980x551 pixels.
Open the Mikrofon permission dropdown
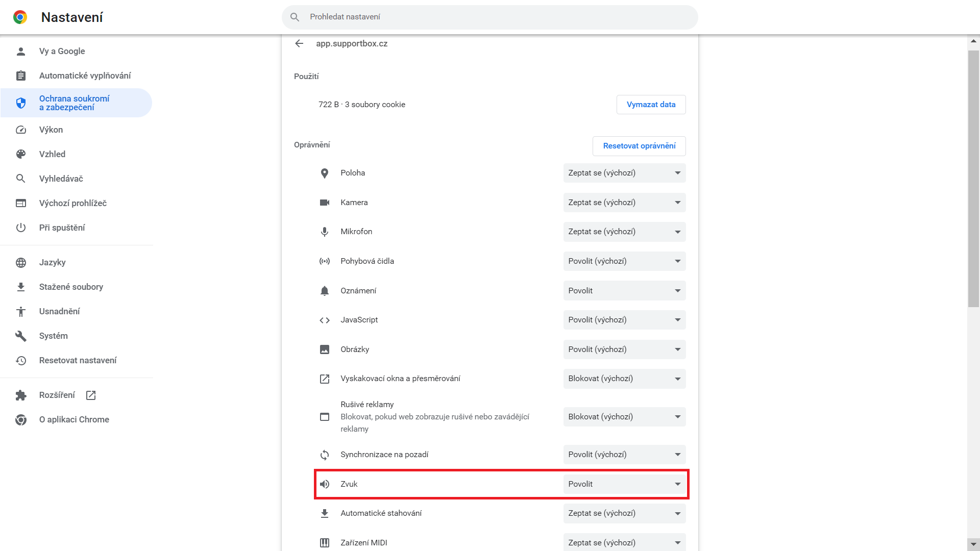[x=624, y=232]
